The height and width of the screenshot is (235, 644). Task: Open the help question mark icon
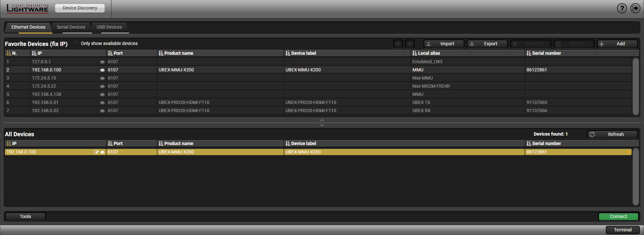coord(622,8)
